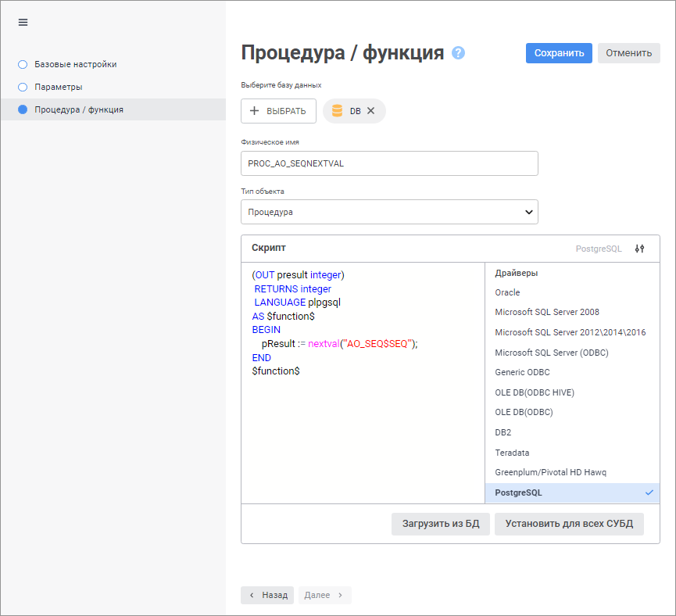Select the Базовые настройки step
Viewport: 676px width, 616px height.
click(75, 64)
